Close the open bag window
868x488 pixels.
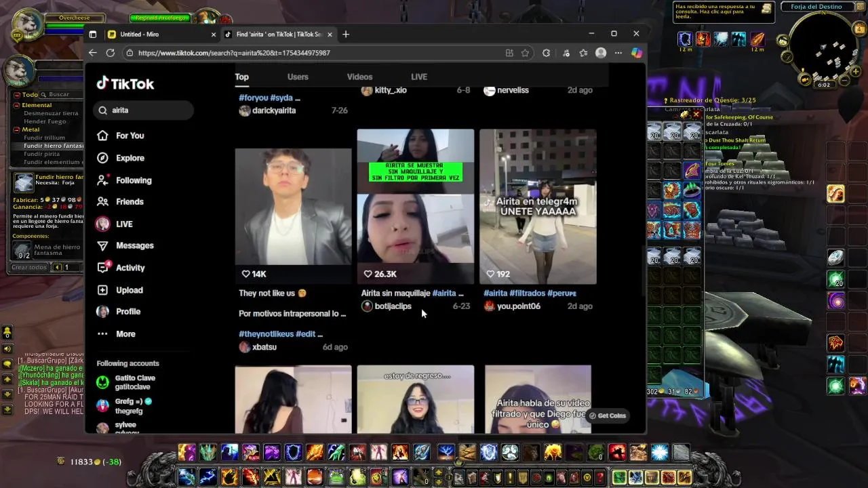click(x=696, y=115)
